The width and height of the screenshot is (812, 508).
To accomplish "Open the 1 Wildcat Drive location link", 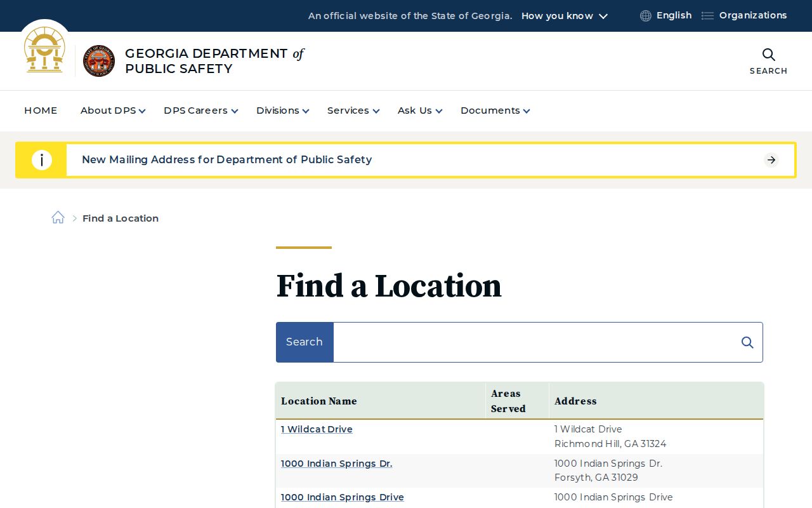I will click(317, 429).
